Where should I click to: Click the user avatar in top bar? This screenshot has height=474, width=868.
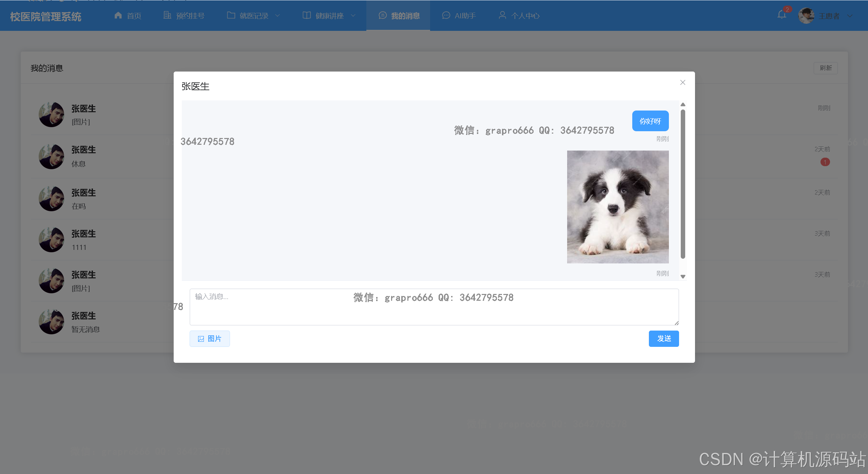tap(806, 16)
